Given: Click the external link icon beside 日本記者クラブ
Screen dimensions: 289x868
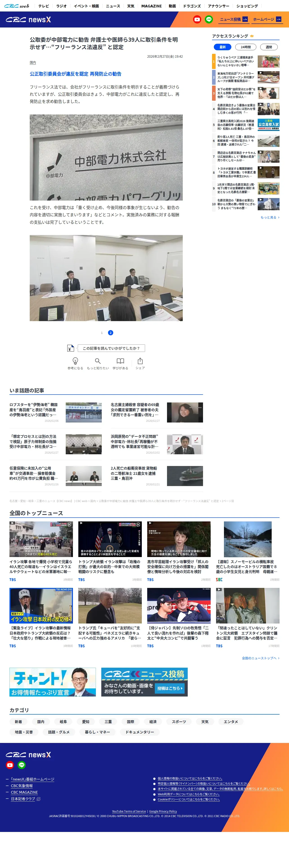Looking at the screenshot, I should (38, 799).
